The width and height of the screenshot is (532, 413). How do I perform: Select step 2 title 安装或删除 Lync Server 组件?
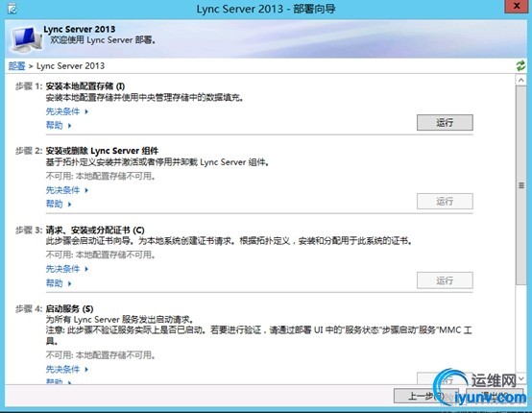[x=102, y=151]
